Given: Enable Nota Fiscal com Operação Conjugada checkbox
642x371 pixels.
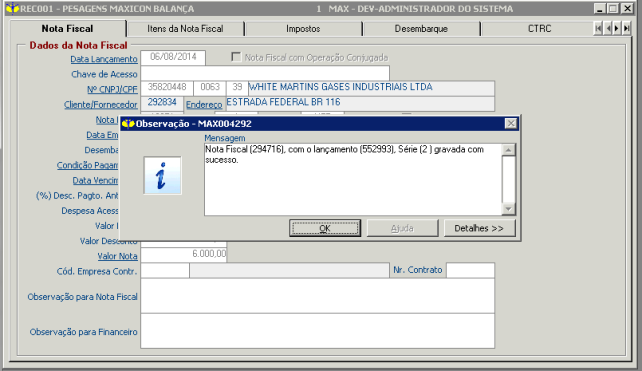Looking at the screenshot, I should (x=236, y=57).
